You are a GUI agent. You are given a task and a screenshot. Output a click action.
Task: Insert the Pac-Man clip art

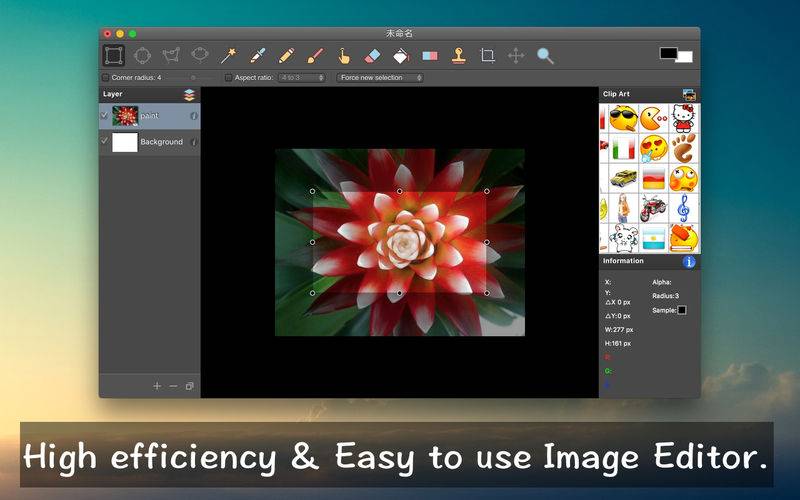click(654, 118)
